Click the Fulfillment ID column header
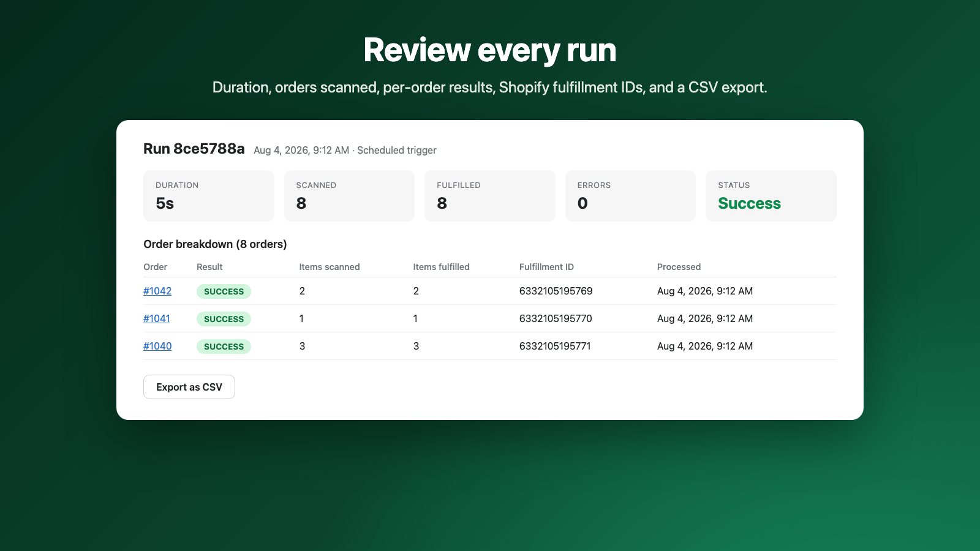This screenshot has height=551, width=980. [x=546, y=267]
